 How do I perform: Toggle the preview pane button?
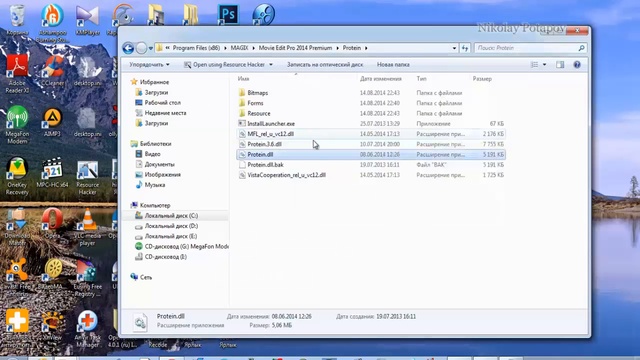560,64
